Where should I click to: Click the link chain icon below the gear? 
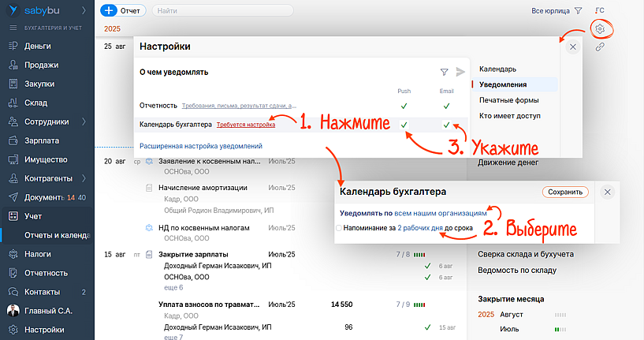tap(600, 47)
